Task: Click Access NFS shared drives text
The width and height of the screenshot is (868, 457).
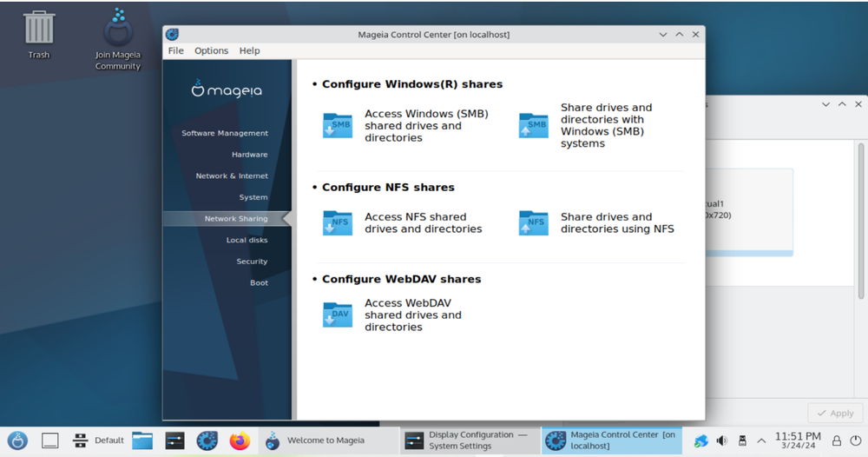Action: tap(423, 222)
